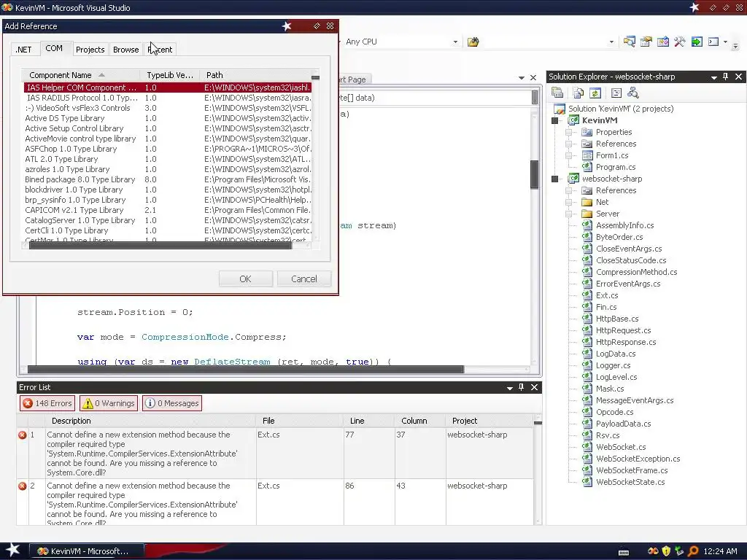747x560 pixels.
Task: Click the Form1.cs form file icon
Action: [587, 155]
